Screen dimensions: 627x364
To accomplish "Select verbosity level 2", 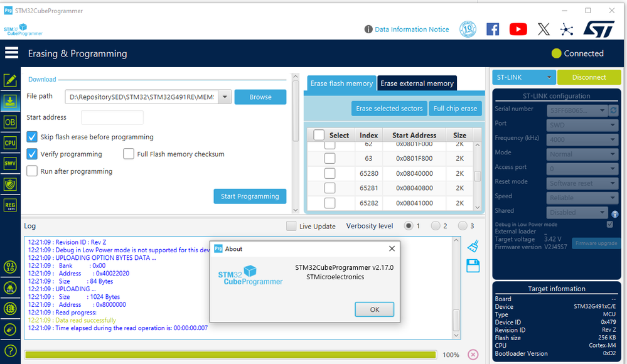I will pos(436,226).
